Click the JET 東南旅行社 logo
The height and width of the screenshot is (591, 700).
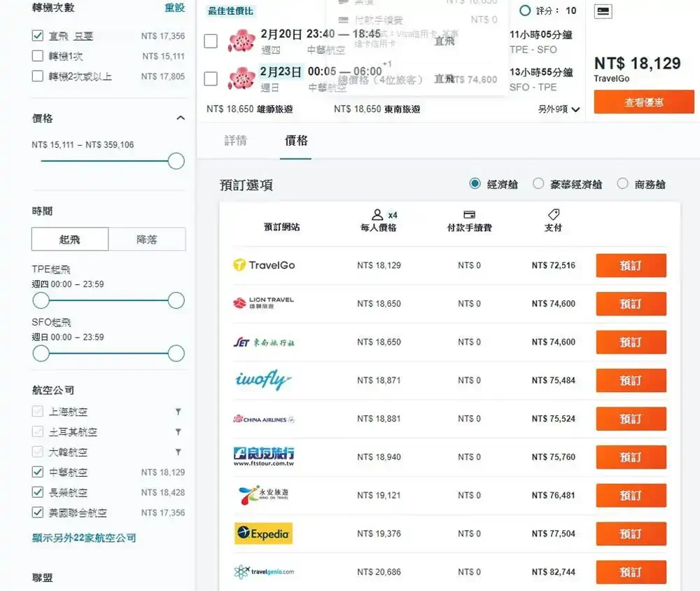[264, 342]
